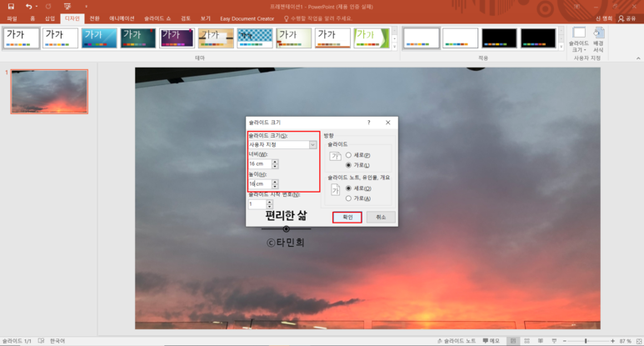The width and height of the screenshot is (644, 346).
Task: Toggle the 슬라이드 노트 pane in status bar
Action: coord(457,341)
